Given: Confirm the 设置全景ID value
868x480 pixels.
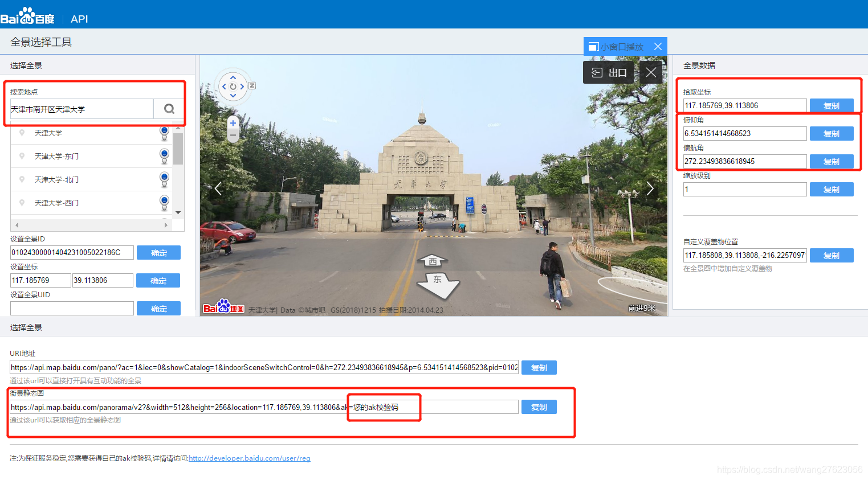Looking at the screenshot, I should click(x=158, y=253).
